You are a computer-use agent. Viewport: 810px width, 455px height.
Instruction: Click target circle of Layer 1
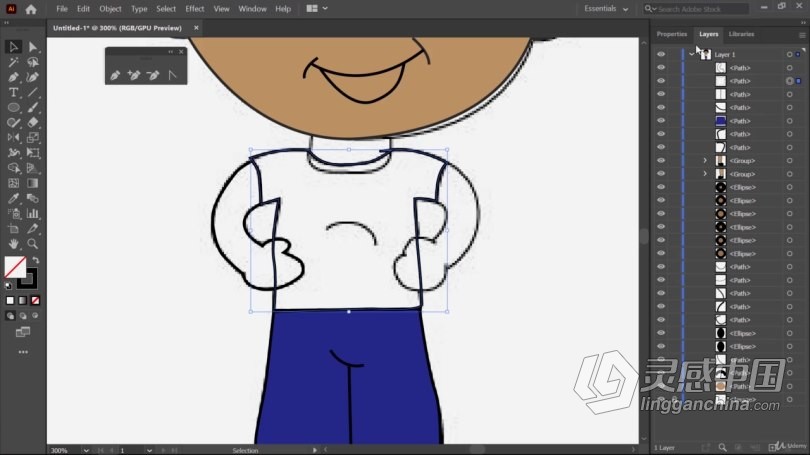[x=789, y=54]
